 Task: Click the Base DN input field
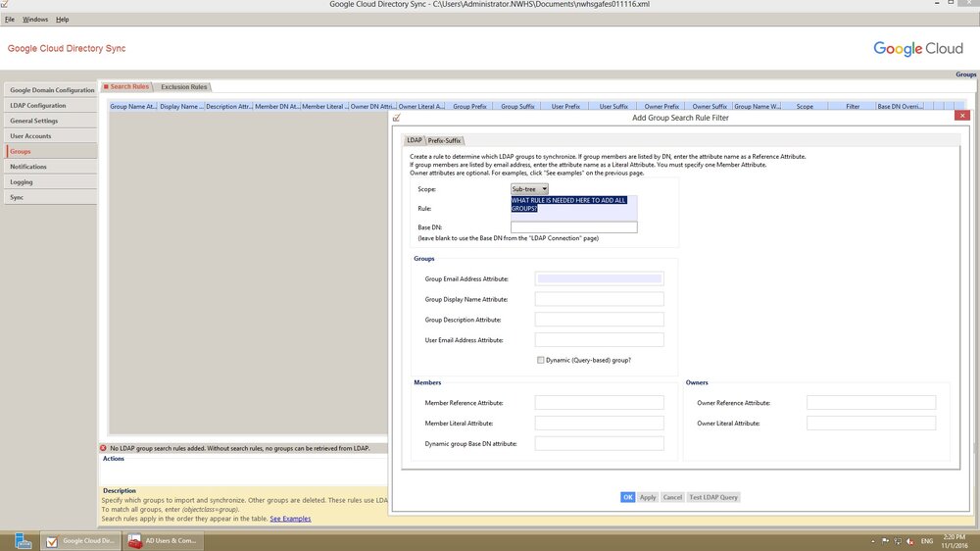pyautogui.click(x=573, y=227)
